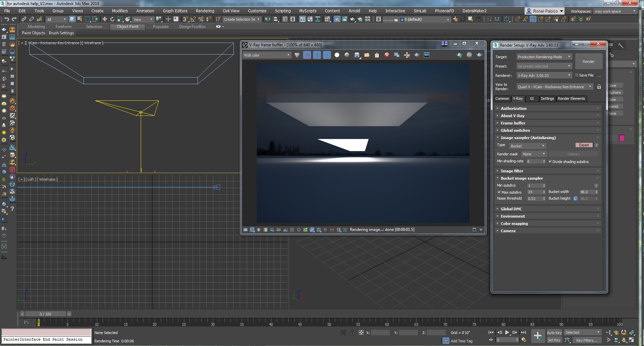Switch to the Render Elements tab
Screen dimensions: 644x346
pyautogui.click(x=571, y=98)
